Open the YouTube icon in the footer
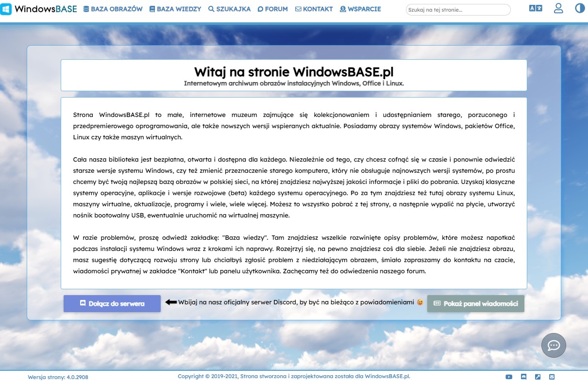 (509, 377)
